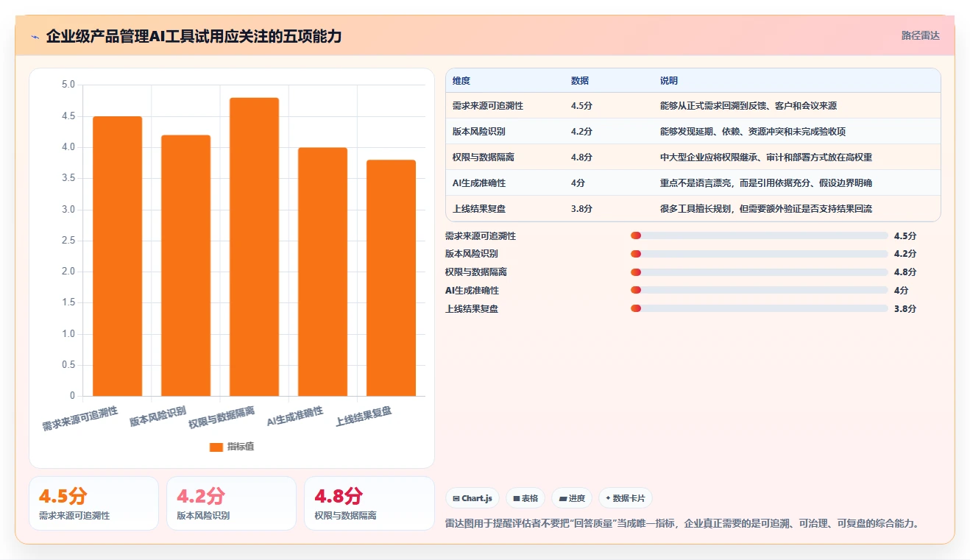Click the 3.8分 cell in the table
Image resolution: width=970 pixels, height=560 pixels.
pyautogui.click(x=581, y=209)
